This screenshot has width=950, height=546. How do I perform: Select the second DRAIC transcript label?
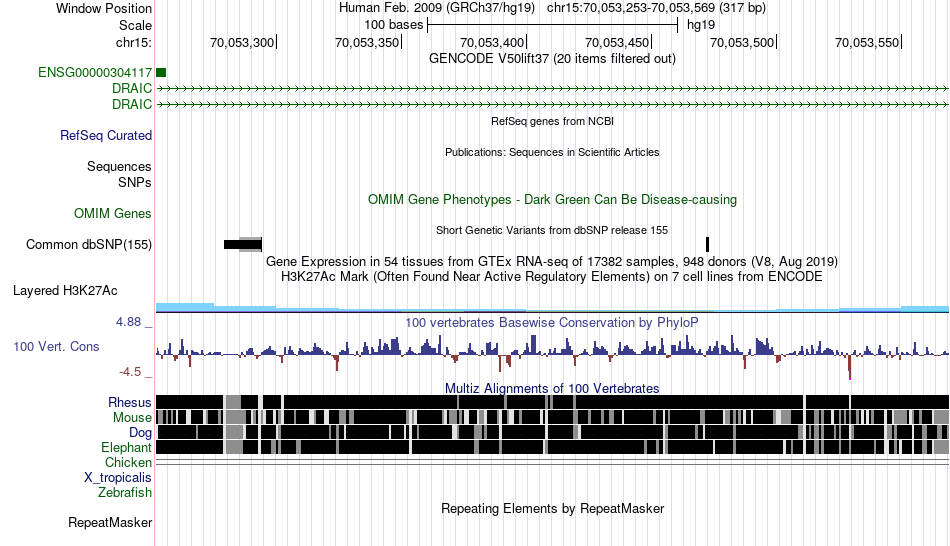pos(132,104)
